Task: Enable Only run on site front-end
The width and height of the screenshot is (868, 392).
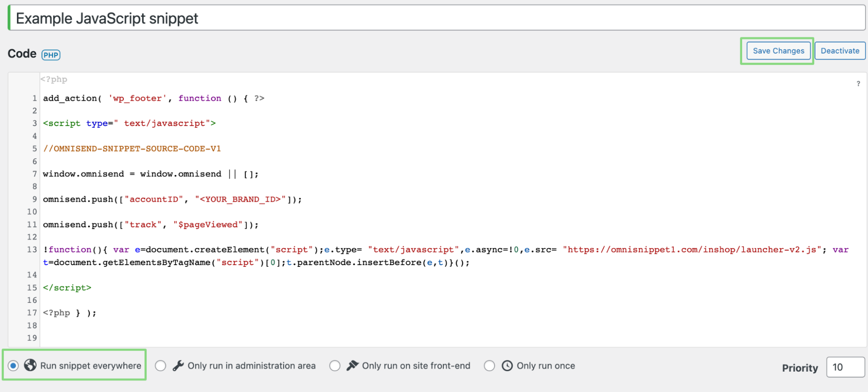Action: 335,365
